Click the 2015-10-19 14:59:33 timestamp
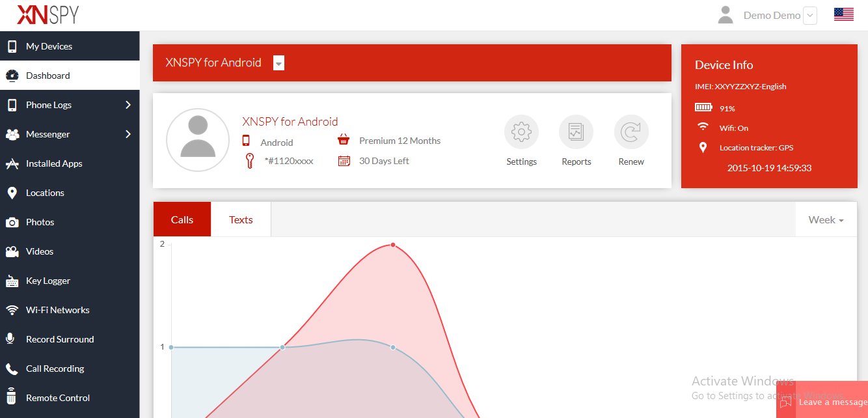The height and width of the screenshot is (418, 868). [x=769, y=168]
